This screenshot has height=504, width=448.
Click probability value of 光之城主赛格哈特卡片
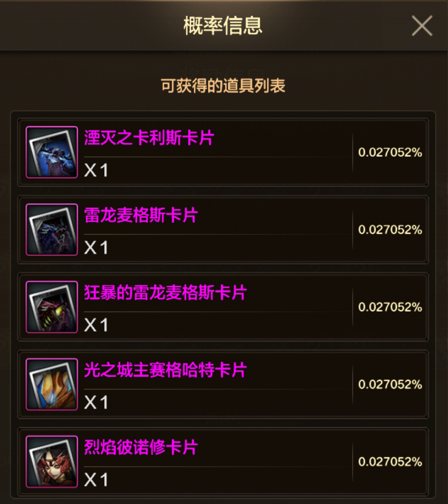390,385
